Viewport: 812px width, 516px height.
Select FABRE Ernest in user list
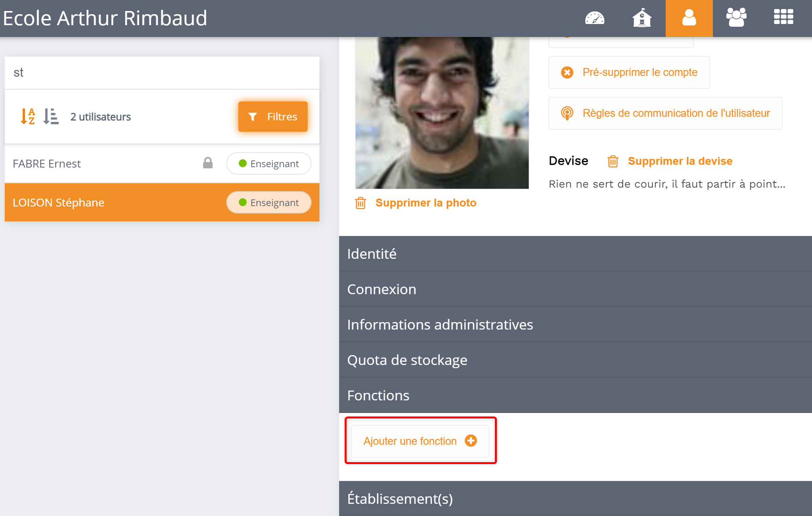coord(47,164)
